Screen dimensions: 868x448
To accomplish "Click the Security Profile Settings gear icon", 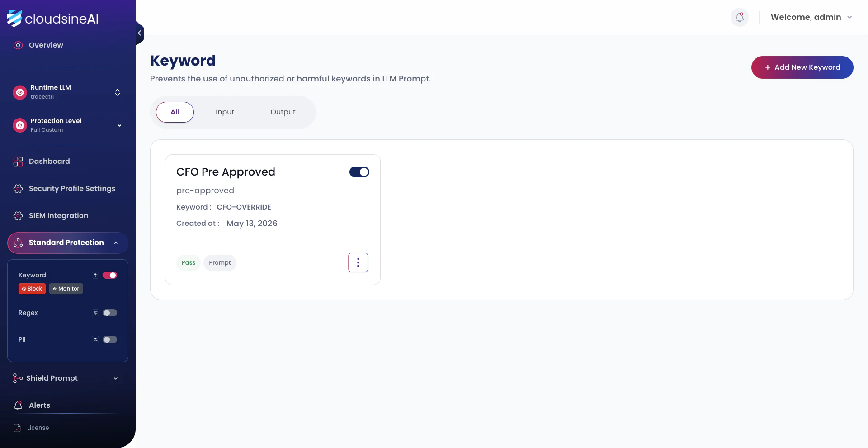I will coord(18,189).
